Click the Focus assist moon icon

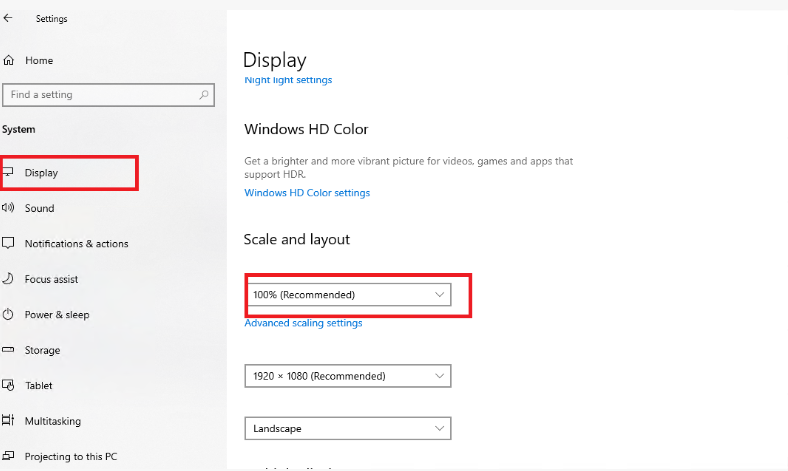point(8,278)
